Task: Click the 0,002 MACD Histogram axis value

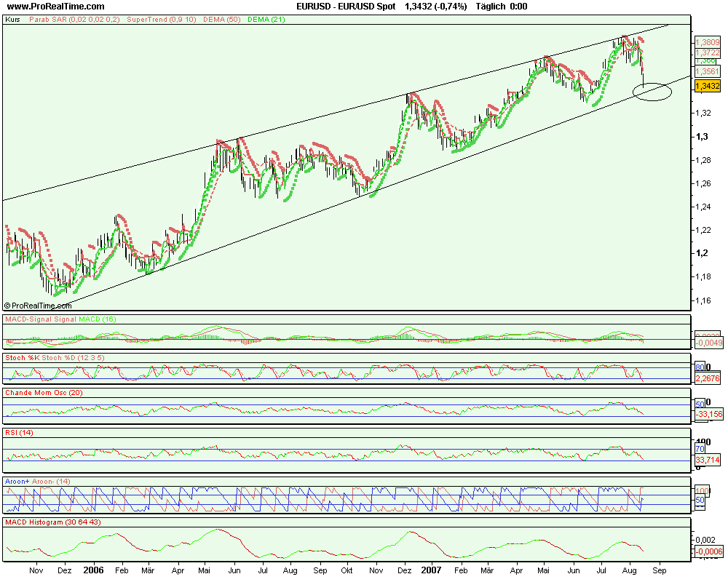Action: (x=705, y=540)
